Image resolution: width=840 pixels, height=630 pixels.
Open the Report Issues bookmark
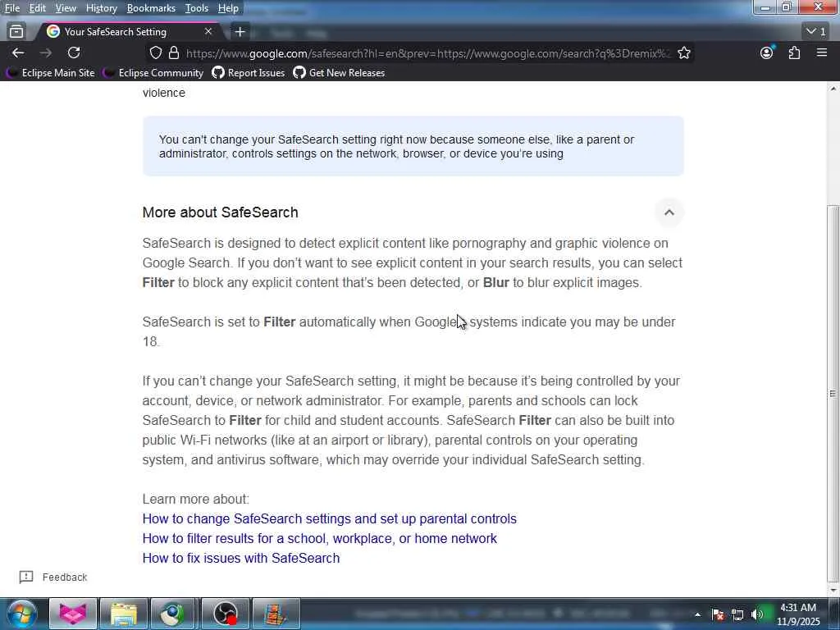pos(248,73)
